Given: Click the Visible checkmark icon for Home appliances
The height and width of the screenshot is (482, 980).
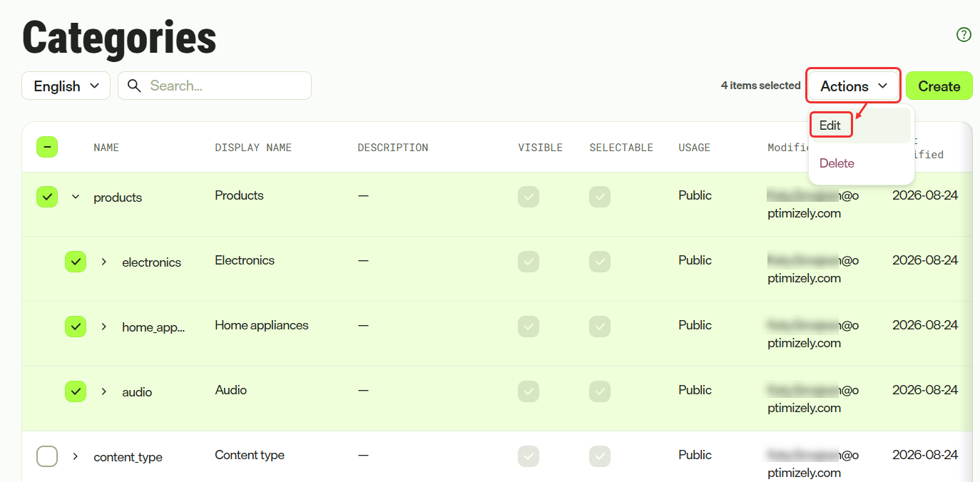Looking at the screenshot, I should tap(529, 327).
